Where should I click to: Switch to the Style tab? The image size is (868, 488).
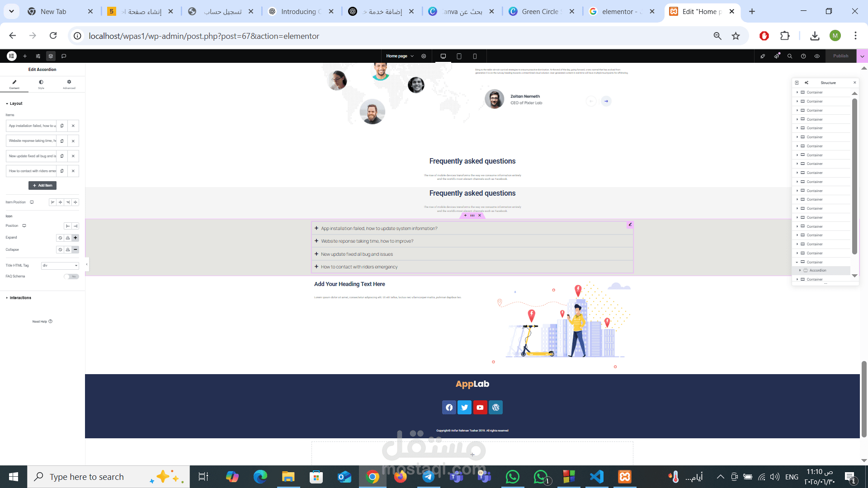(41, 84)
